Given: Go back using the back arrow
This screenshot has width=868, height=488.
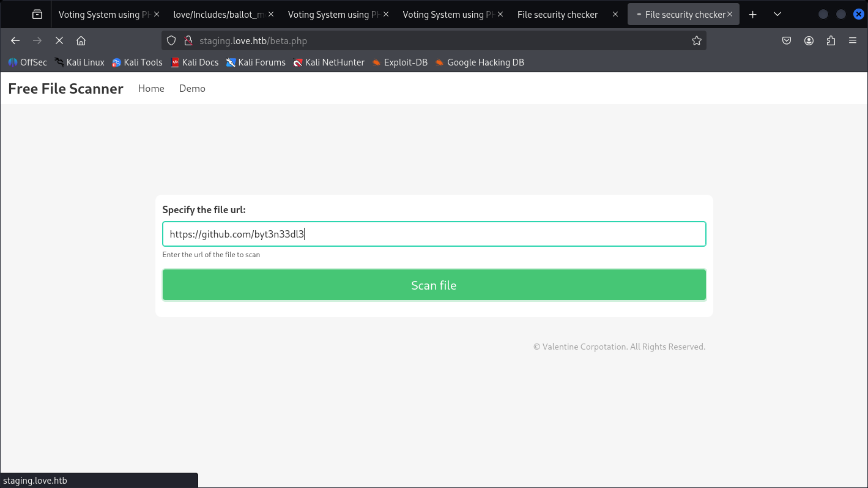Looking at the screenshot, I should (15, 40).
